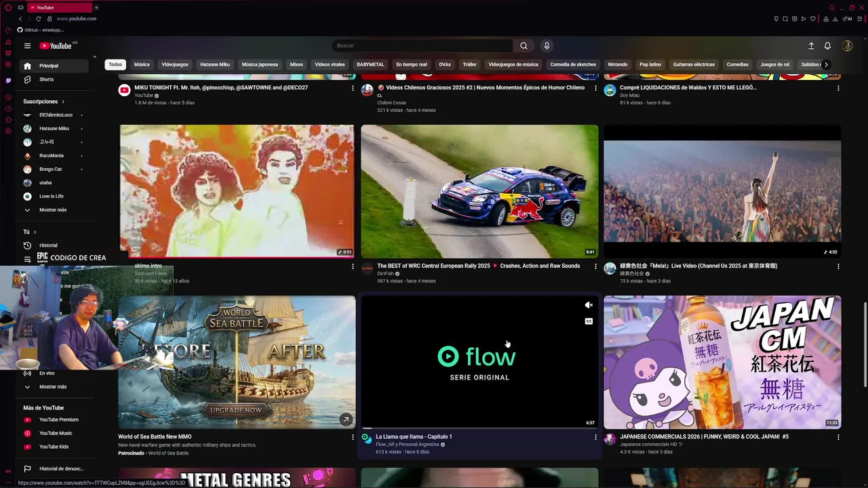Select the Videojuegos filter chip

coord(175,64)
